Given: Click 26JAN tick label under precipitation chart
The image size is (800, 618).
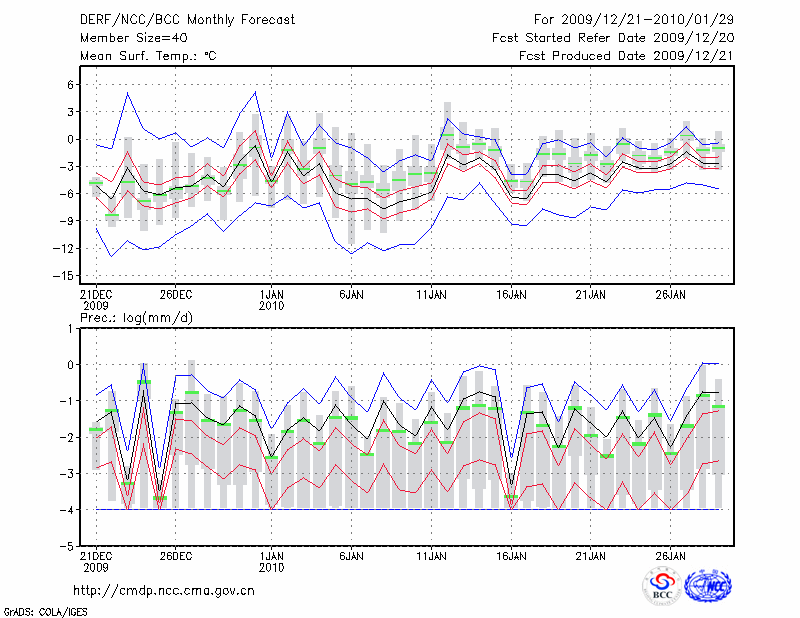Looking at the screenshot, I should pos(671,555).
